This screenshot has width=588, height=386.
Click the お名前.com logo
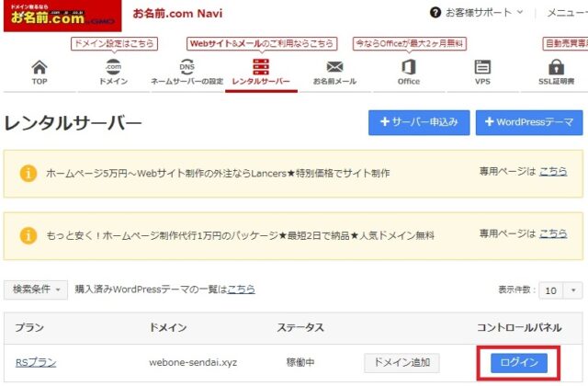pos(62,16)
